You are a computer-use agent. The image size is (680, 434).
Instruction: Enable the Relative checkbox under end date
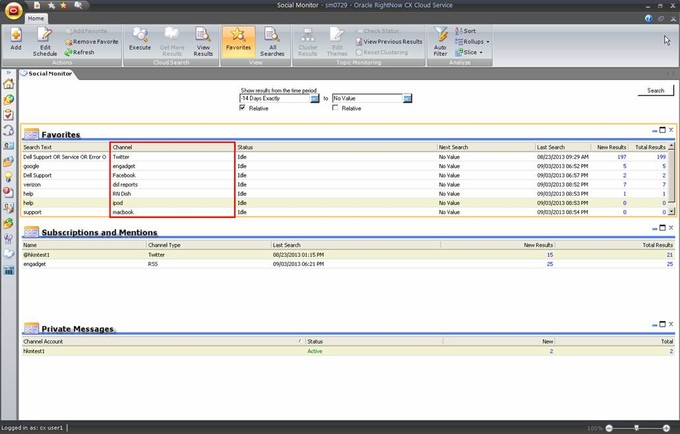coord(335,108)
